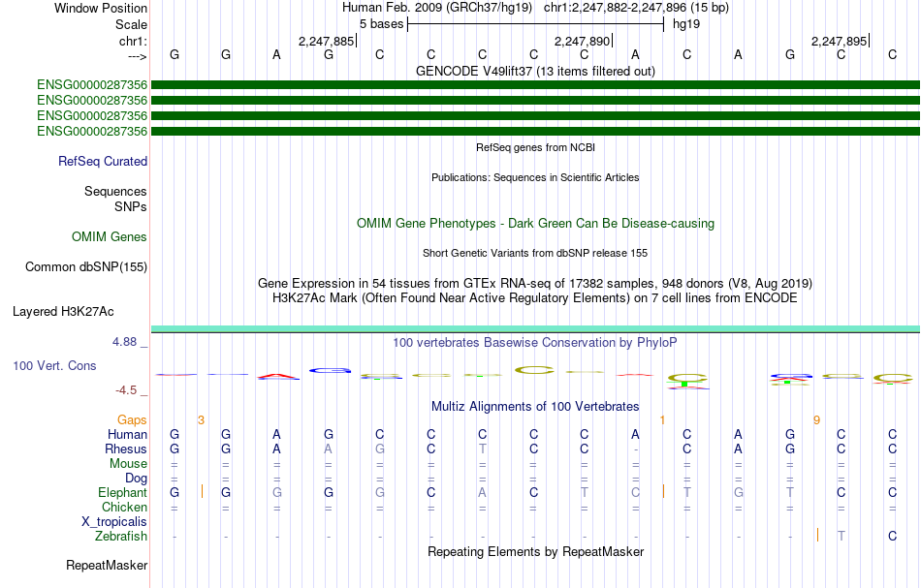Select the 100 Vert. Cons track label
The height and width of the screenshot is (588, 921).
coord(54,365)
